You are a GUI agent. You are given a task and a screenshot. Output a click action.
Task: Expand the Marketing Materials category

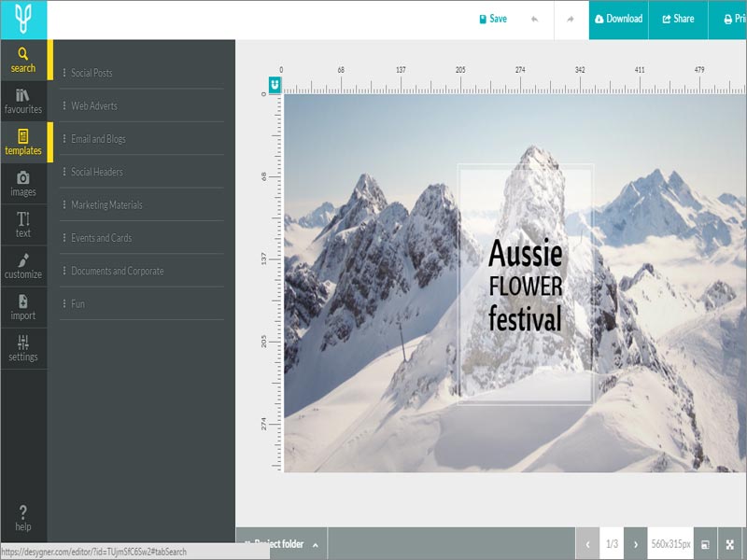tap(106, 205)
